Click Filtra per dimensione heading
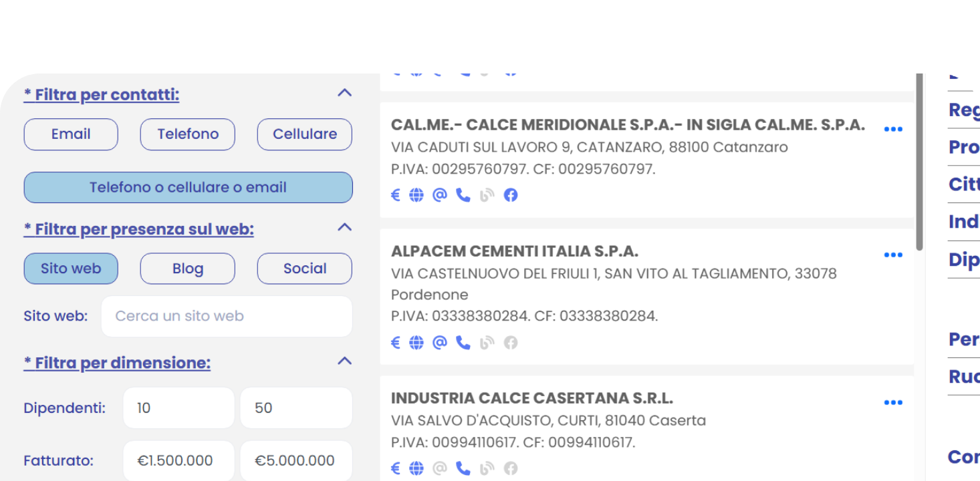The height and width of the screenshot is (481, 980). point(117,363)
